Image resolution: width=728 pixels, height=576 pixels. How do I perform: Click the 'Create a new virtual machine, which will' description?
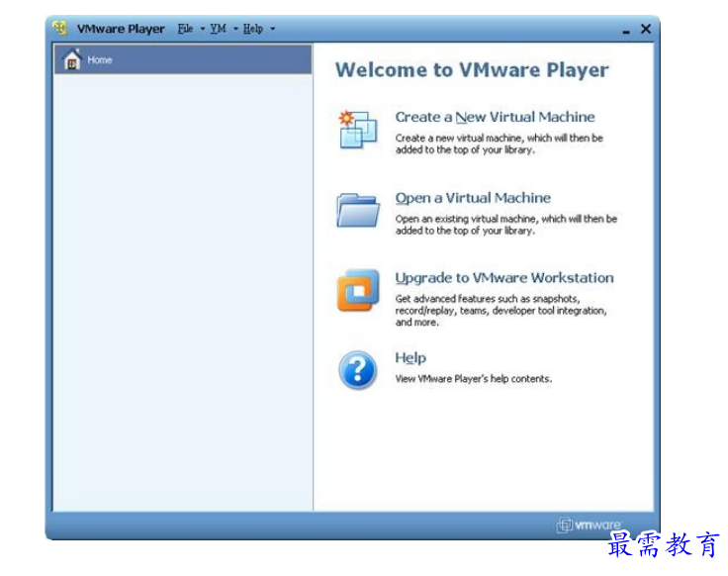(500, 144)
